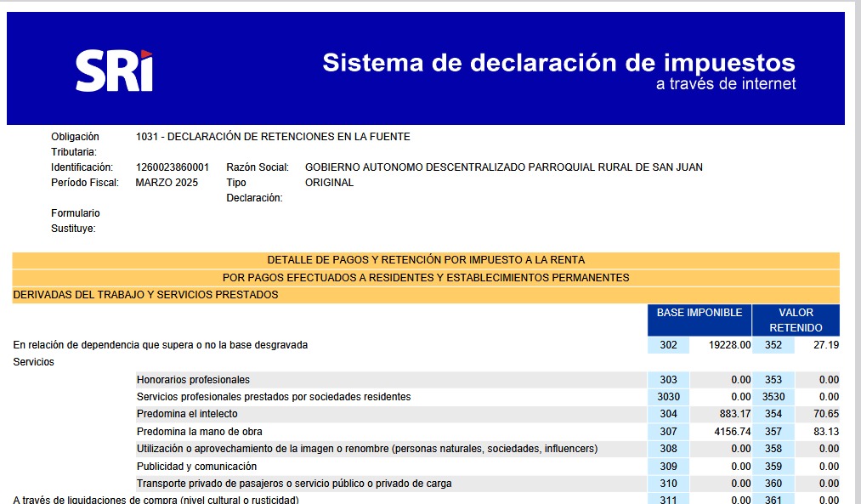Viewport: 861px width, 504px height.
Task: Click the SRI logo in the banner
Action: click(114, 71)
